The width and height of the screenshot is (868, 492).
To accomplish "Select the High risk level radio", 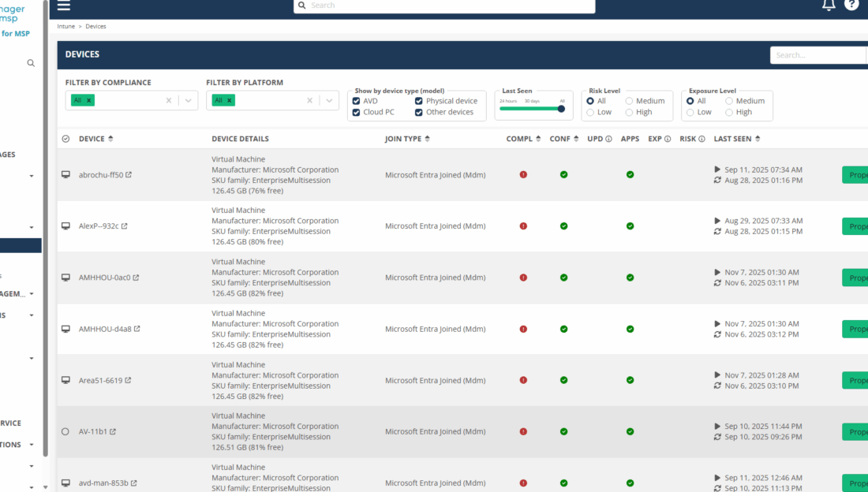I will pos(629,113).
